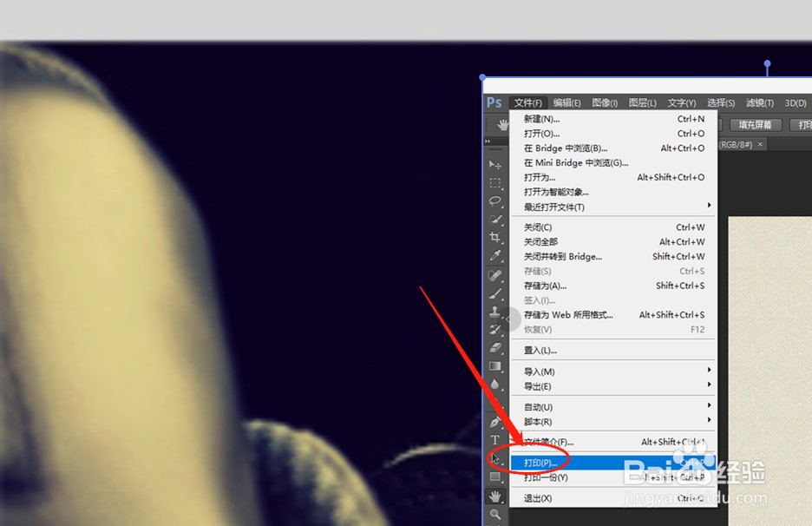
Task: Open the 滤镜(T) menu
Action: coord(760,102)
